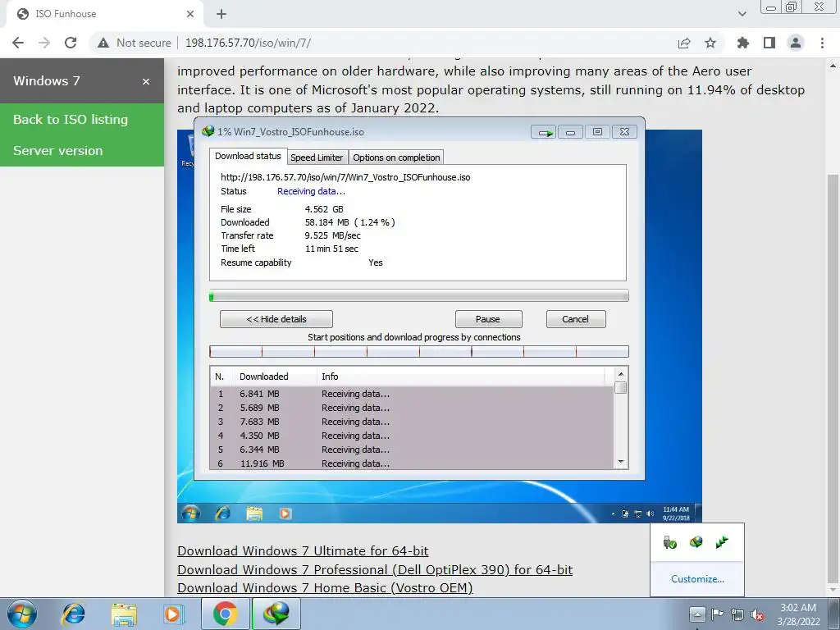Click the IDM globe icon in tray popup

[x=696, y=542]
